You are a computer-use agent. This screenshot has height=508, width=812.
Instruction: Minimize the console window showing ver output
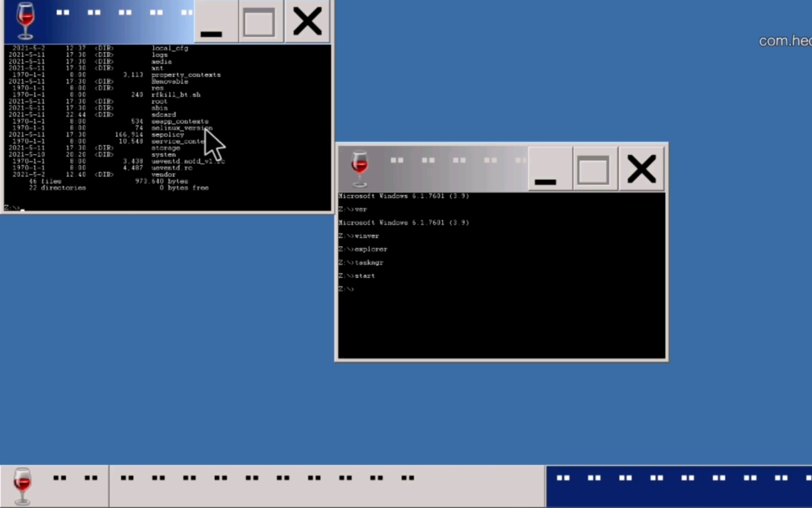coord(550,169)
